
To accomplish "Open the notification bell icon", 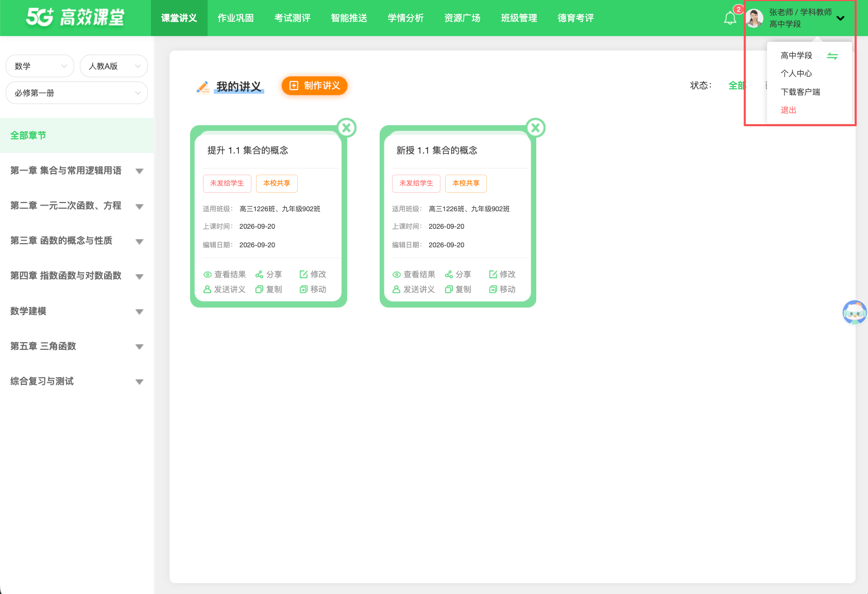I will pyautogui.click(x=730, y=18).
